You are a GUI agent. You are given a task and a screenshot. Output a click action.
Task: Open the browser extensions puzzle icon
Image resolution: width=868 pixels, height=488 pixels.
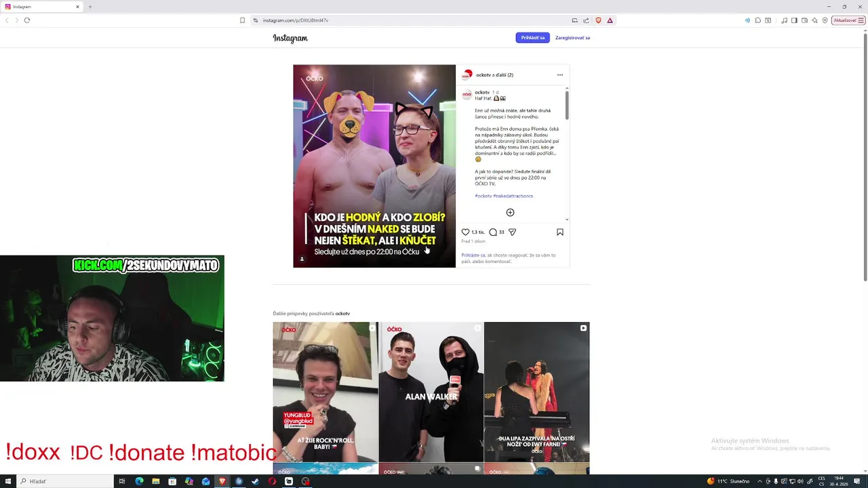[x=758, y=20]
